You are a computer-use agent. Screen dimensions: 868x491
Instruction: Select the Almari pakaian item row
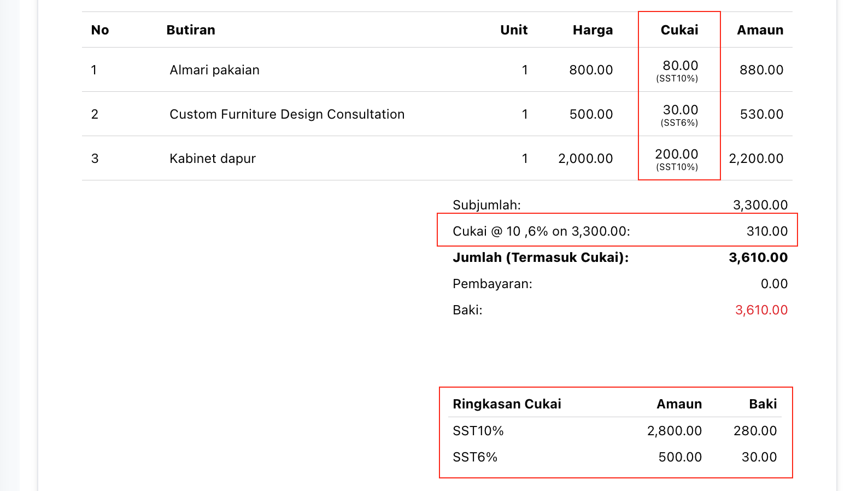point(437,70)
